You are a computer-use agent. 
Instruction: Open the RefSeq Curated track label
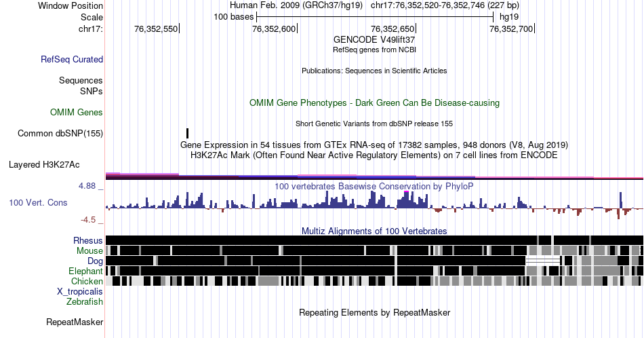[72, 59]
